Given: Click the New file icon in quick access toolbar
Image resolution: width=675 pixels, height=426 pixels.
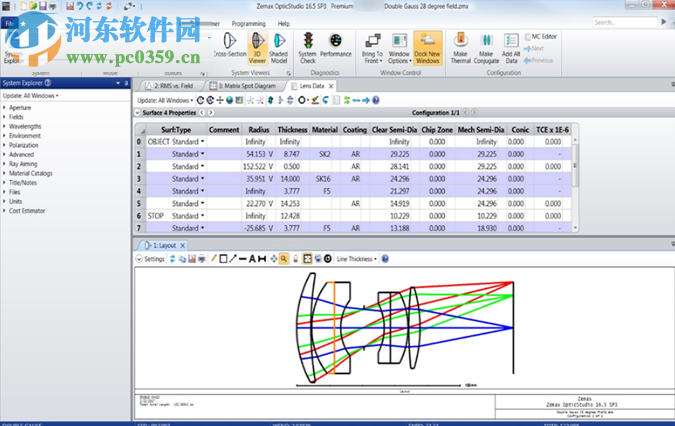Looking at the screenshot, I should pos(23,6).
